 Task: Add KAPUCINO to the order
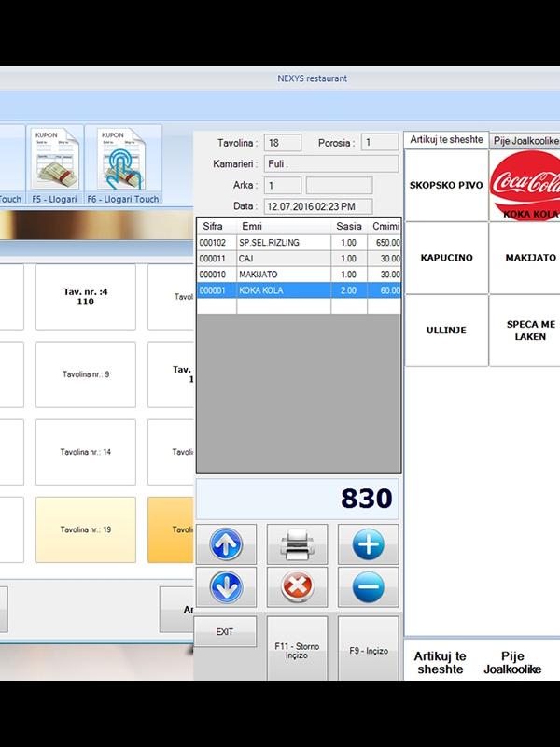[446, 258]
